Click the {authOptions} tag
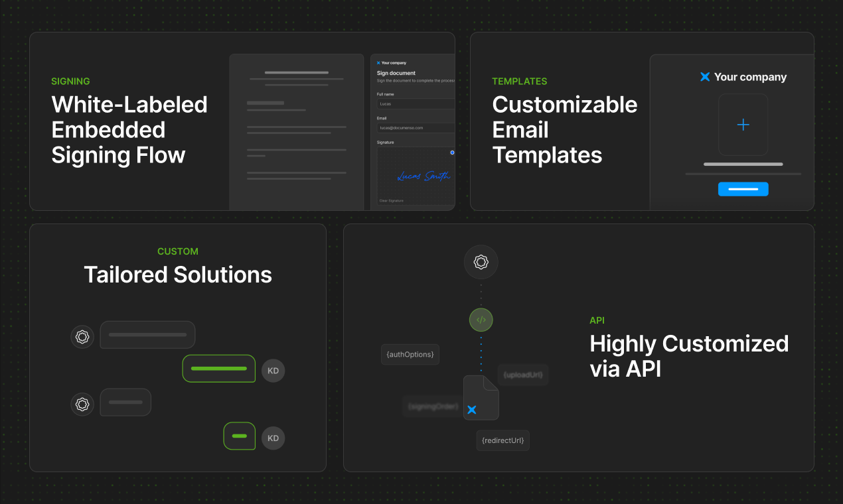This screenshot has width=843, height=504. click(x=410, y=354)
